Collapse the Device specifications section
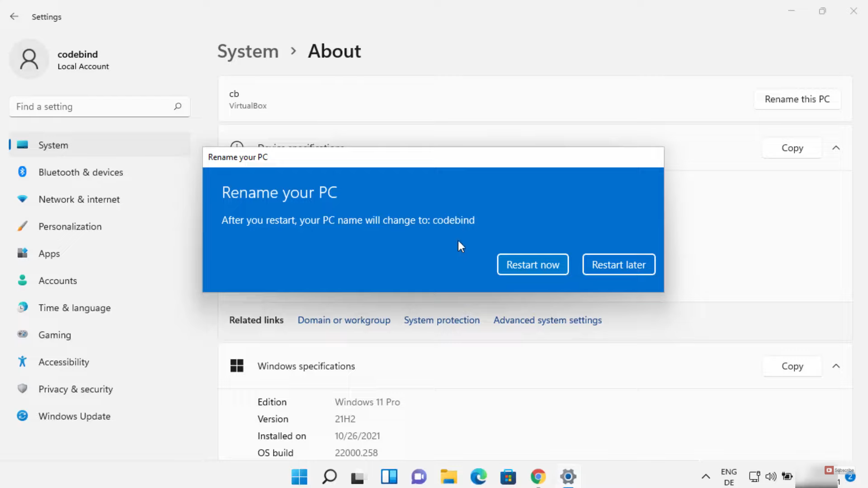The image size is (868, 488). tap(836, 148)
